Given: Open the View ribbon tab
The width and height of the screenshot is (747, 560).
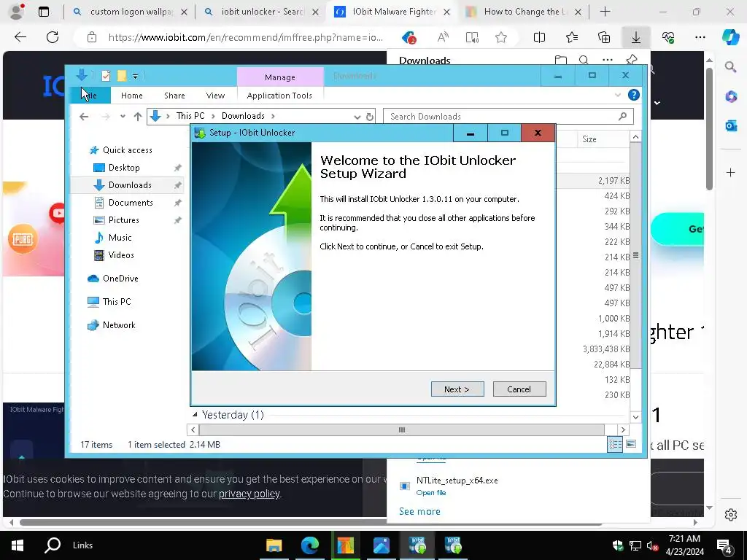Looking at the screenshot, I should click(215, 96).
